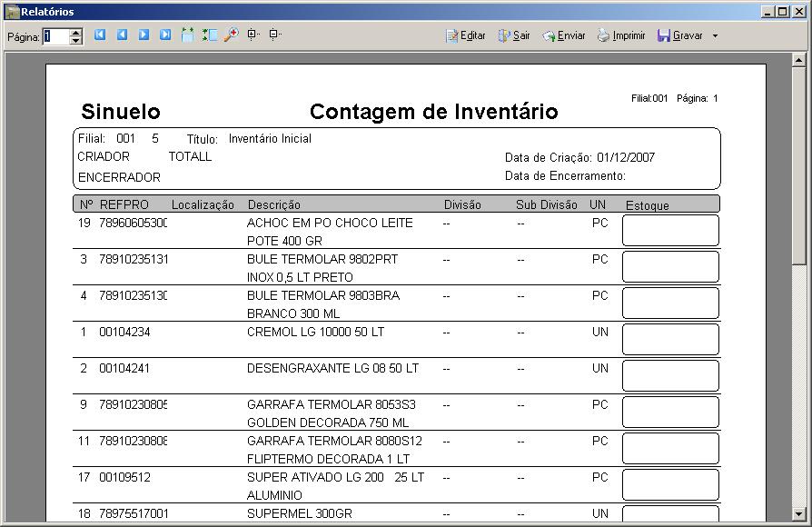Click the Estoque box for CREMOL LG 10000

click(x=669, y=339)
